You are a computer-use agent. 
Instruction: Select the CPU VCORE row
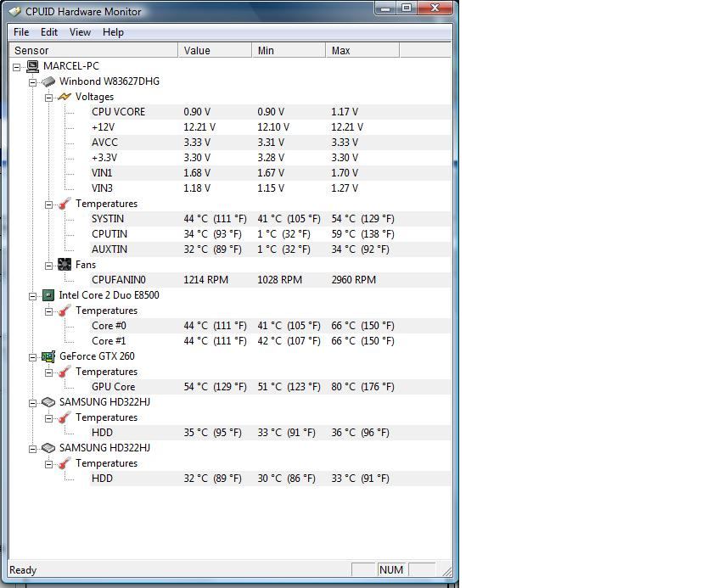point(271,112)
